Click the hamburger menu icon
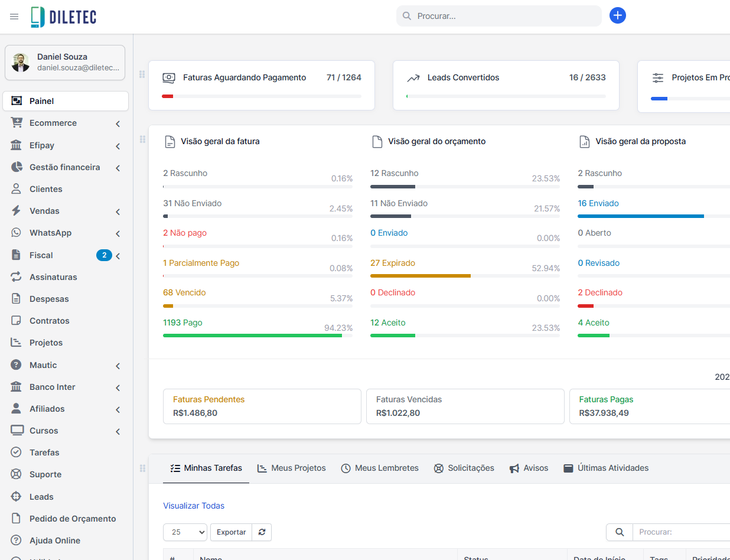This screenshot has height=560, width=730. [x=14, y=17]
